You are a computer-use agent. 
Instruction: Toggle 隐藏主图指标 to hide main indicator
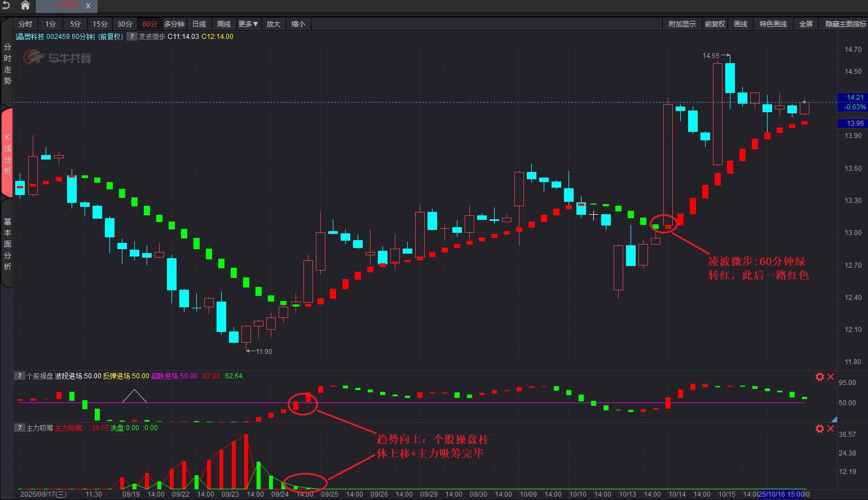click(845, 24)
